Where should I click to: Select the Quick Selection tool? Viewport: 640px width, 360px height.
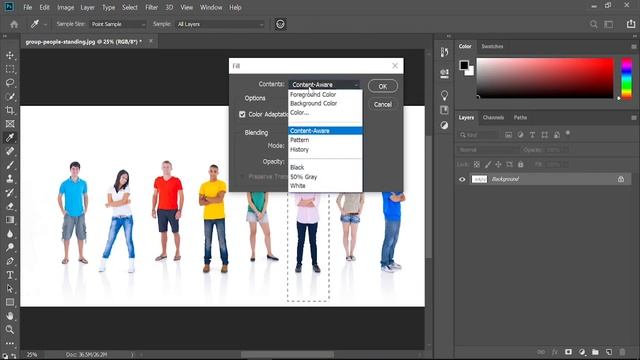(x=10, y=97)
